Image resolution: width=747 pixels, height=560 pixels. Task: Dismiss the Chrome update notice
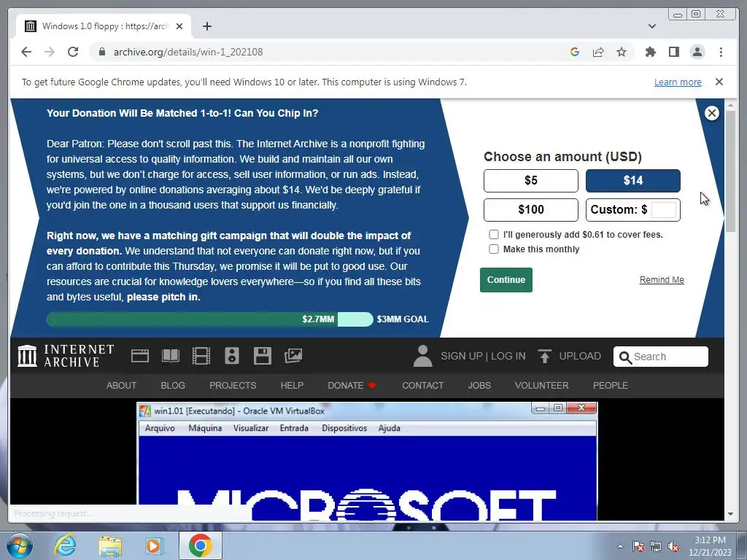719,82
